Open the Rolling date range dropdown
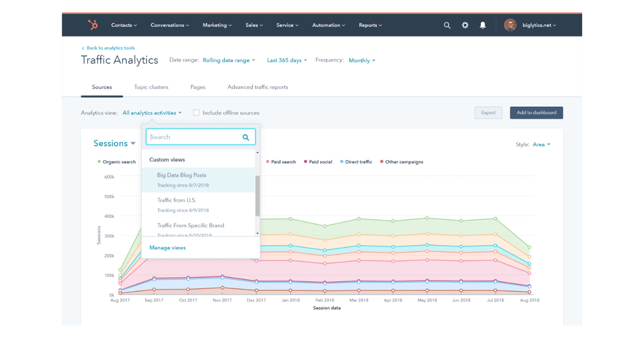644x338 pixels. (x=229, y=61)
